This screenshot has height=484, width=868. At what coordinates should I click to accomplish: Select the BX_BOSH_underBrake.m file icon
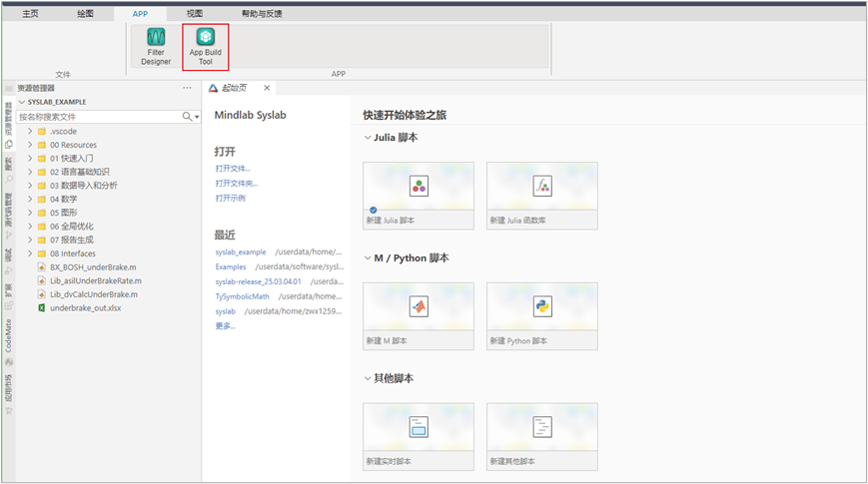click(x=42, y=267)
